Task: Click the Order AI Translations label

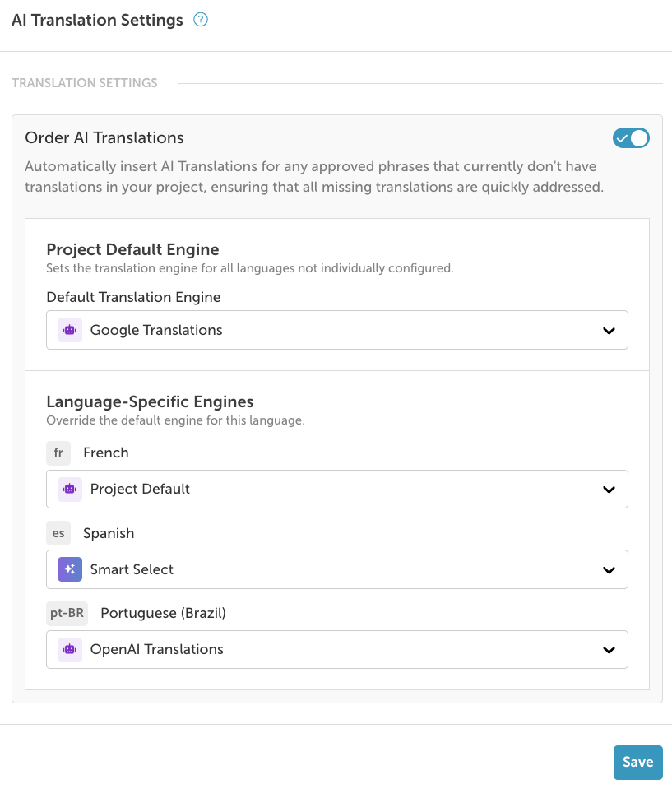Action: tap(104, 137)
